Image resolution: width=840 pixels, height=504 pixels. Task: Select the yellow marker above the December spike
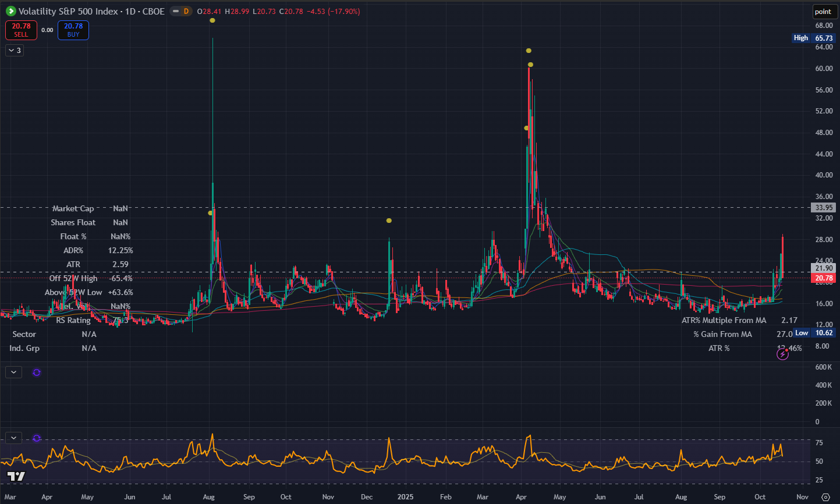(389, 221)
